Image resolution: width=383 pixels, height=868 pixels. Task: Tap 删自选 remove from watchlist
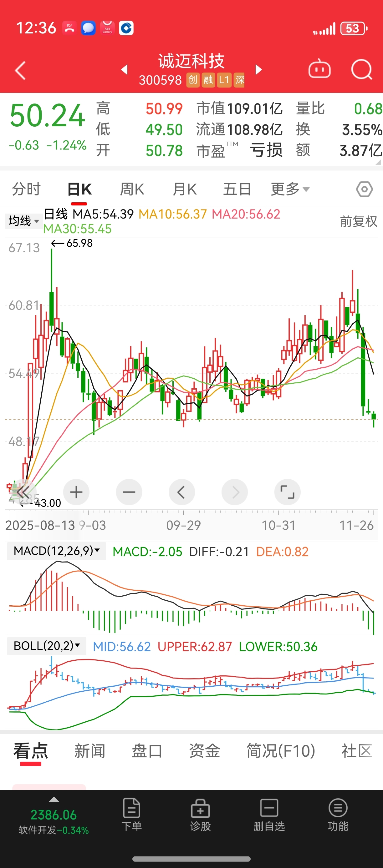269,815
